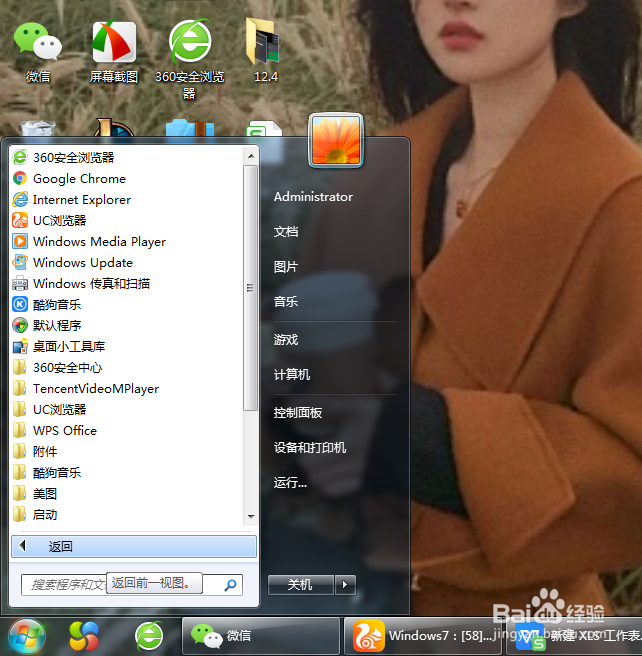Click the 关机 button
The image size is (642, 656).
point(301,584)
